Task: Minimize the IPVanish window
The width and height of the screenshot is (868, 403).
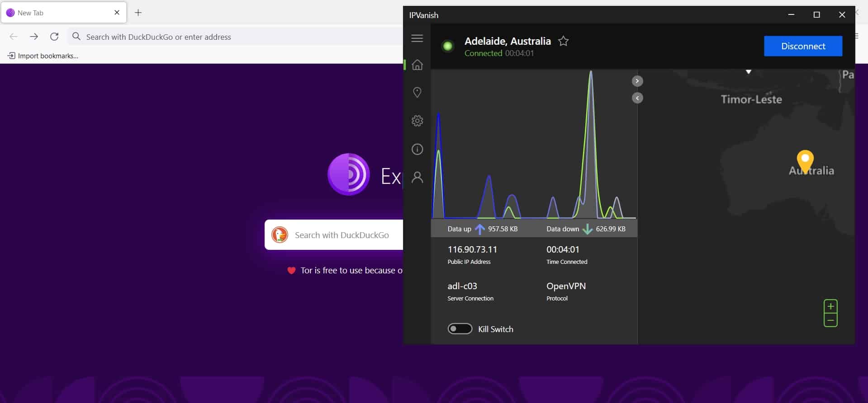Action: tap(791, 15)
